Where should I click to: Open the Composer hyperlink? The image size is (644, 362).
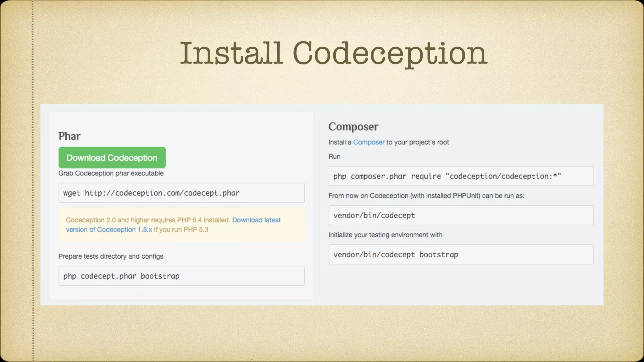pos(369,142)
